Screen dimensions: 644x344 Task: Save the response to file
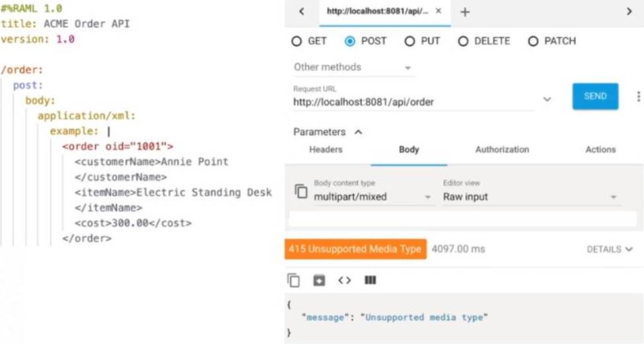[319, 280]
